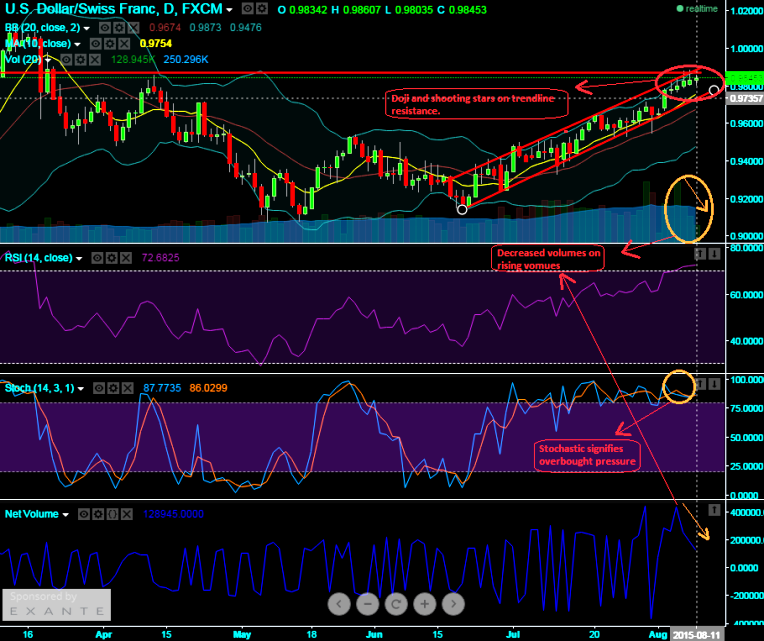Open Vol (20) settings gear
The image size is (764, 641).
(x=80, y=59)
